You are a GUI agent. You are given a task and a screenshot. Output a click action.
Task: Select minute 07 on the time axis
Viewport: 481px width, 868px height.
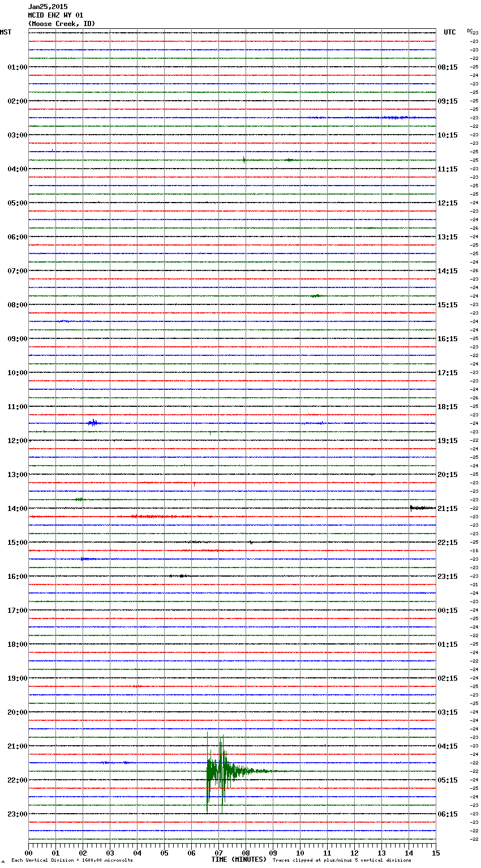coord(218,853)
